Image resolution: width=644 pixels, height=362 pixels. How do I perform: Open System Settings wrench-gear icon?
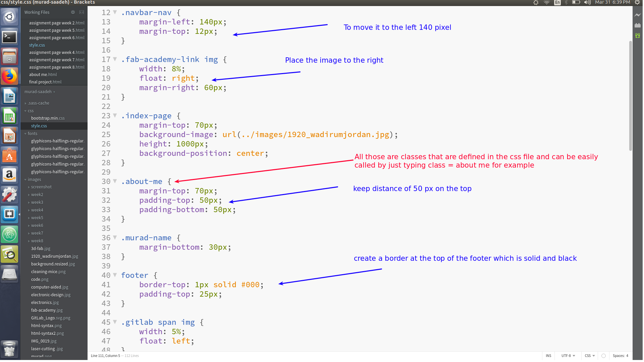(9, 195)
